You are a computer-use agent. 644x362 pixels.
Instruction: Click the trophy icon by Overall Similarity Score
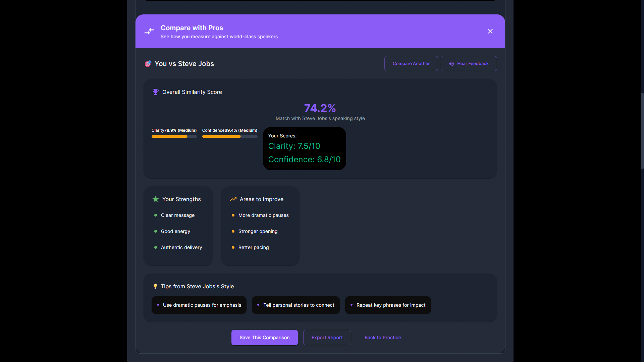click(x=156, y=92)
